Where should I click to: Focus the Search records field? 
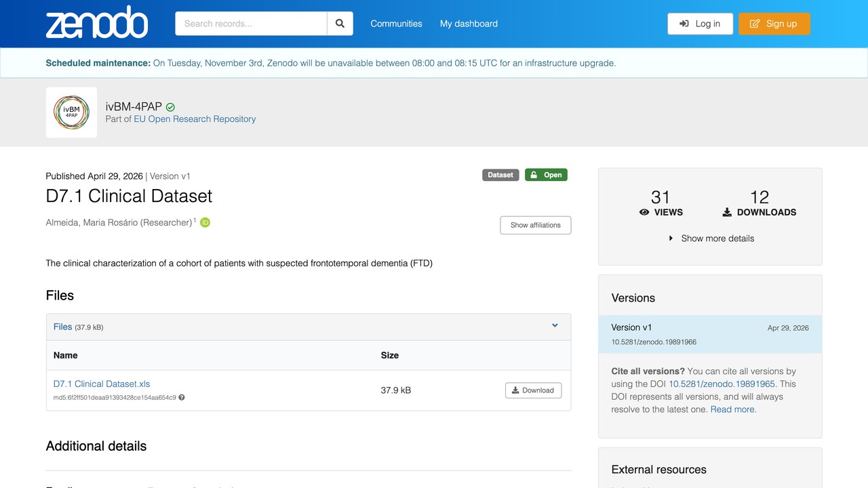(251, 24)
